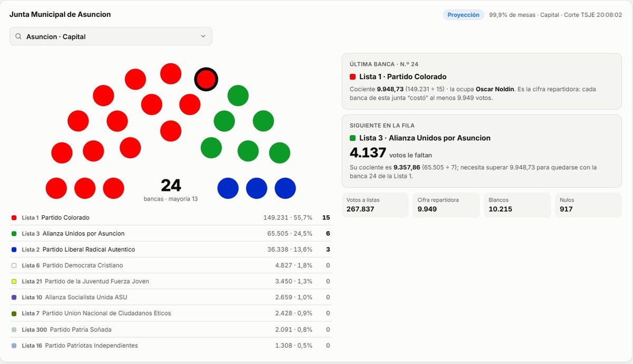Click the blue swatch beside Lista 2
Viewport: 633px width, 364px height.
point(14,250)
